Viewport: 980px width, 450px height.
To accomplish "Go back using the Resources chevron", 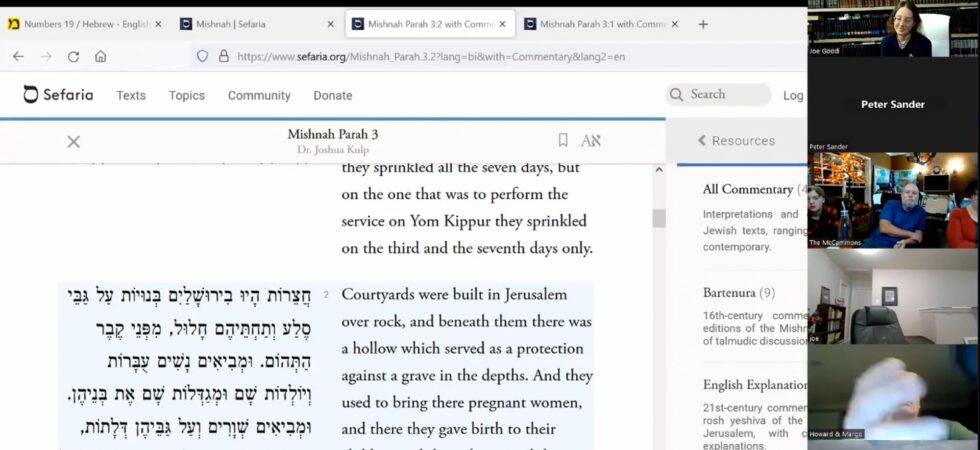I will click(x=702, y=141).
